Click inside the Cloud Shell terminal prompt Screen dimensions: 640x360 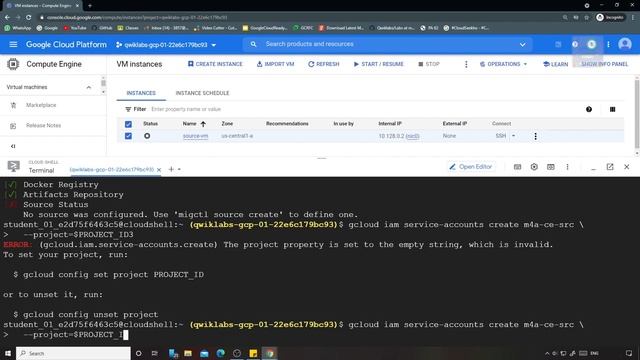[126, 335]
